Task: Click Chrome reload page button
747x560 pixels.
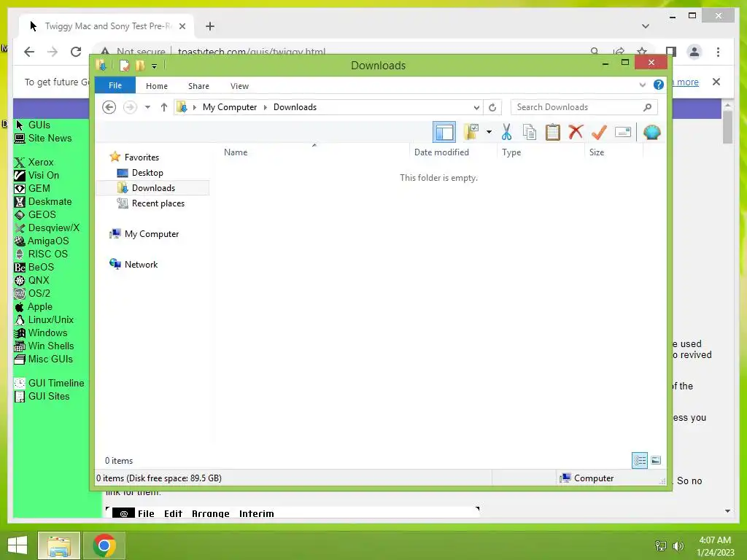Action: pyautogui.click(x=76, y=52)
